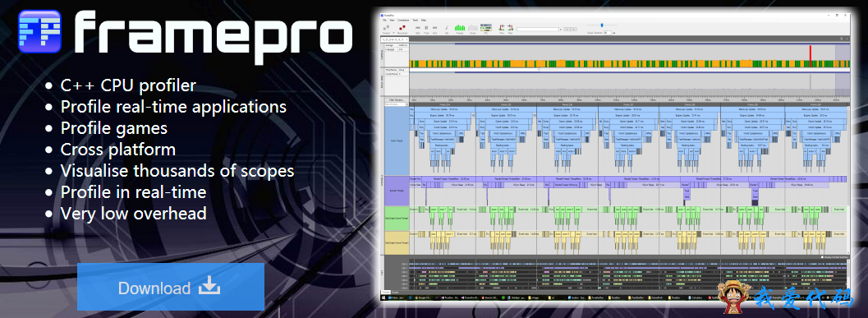Expand the Connect button dropdown arrow
The image size is (868, 318).
point(393,33)
